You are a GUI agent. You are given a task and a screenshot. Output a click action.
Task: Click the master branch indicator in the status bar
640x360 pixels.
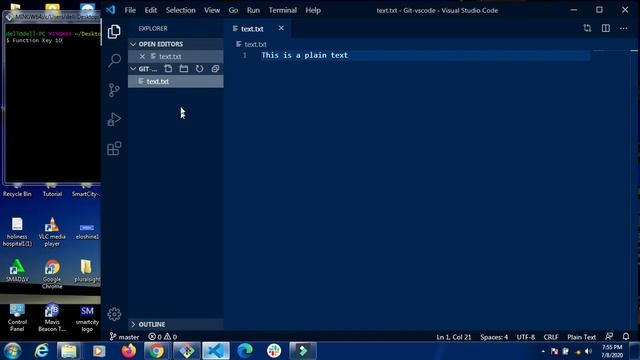(x=124, y=337)
